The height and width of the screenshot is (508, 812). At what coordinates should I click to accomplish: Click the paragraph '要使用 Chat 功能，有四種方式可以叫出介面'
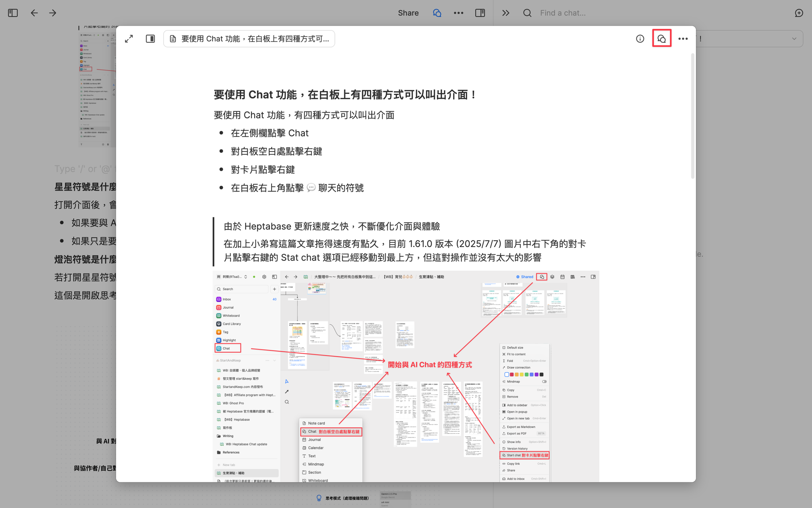tap(304, 115)
